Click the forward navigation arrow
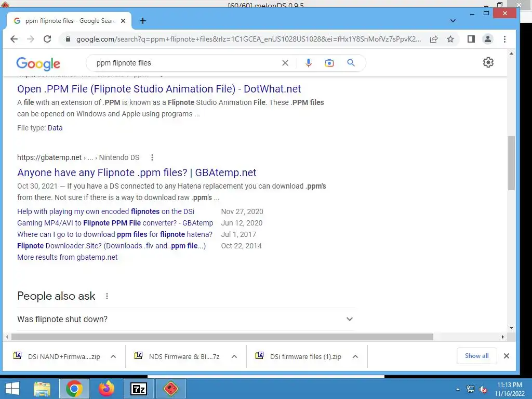Image resolution: width=532 pixels, height=399 pixels. (31, 39)
